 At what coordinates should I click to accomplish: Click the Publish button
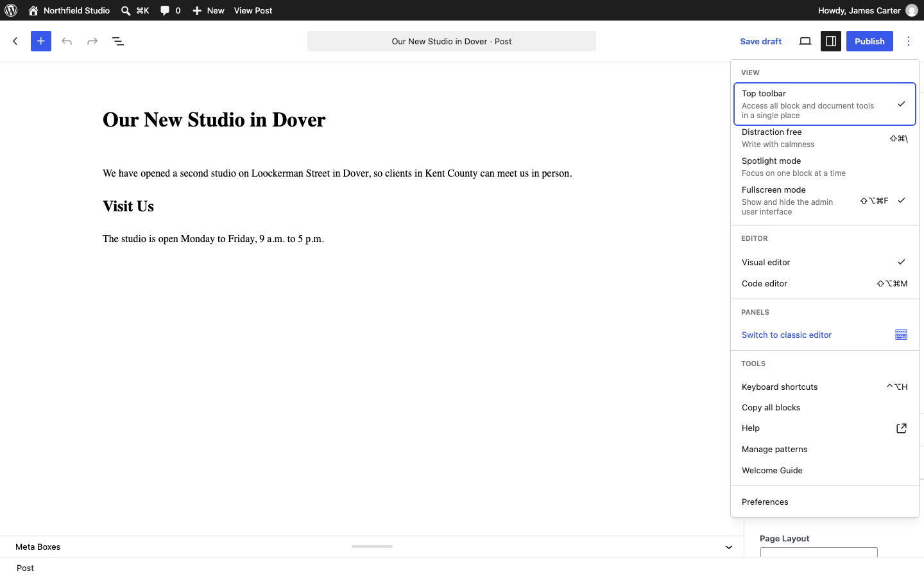869,41
